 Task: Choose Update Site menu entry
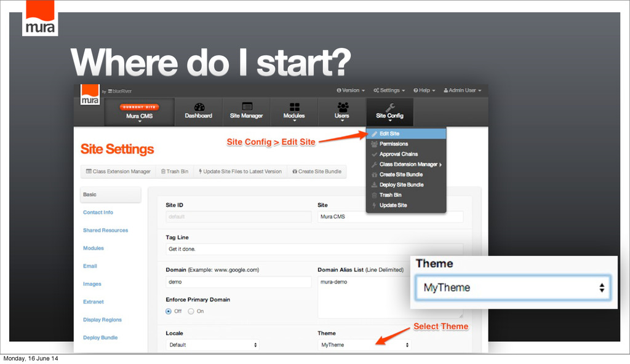[406, 205]
